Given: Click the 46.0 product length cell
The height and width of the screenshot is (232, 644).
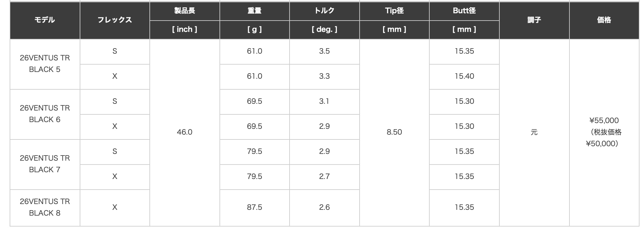Looking at the screenshot, I should pyautogui.click(x=184, y=132).
